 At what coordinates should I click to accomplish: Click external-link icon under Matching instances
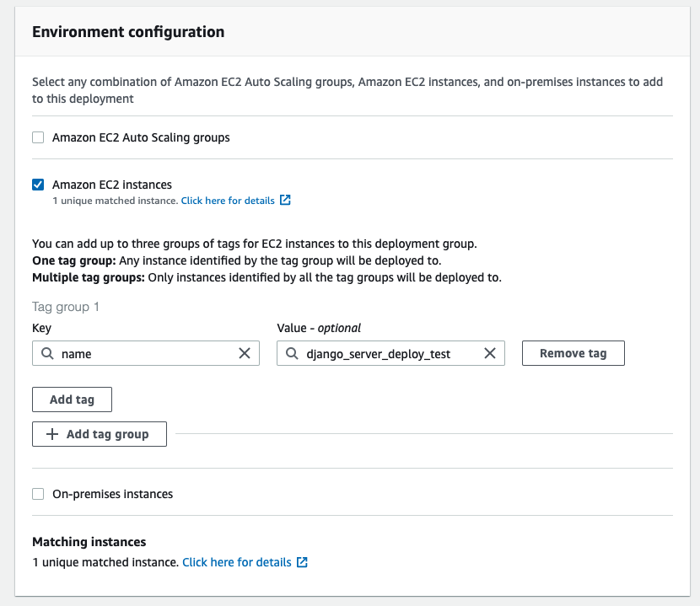point(302,562)
